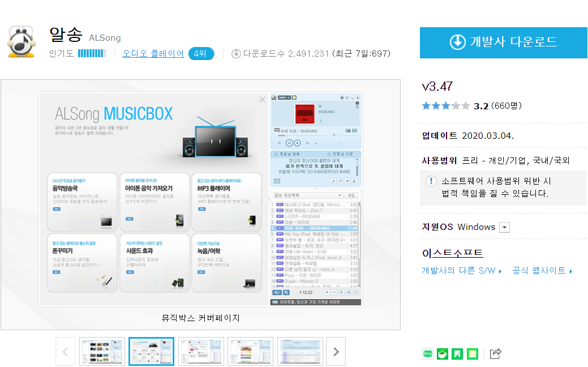This screenshot has height=367, width=588.
Task: Open 공식 웹사이트 link
Action: 542,271
